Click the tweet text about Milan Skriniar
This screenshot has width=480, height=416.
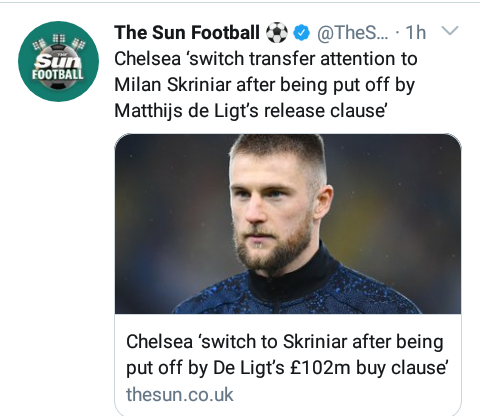266,85
